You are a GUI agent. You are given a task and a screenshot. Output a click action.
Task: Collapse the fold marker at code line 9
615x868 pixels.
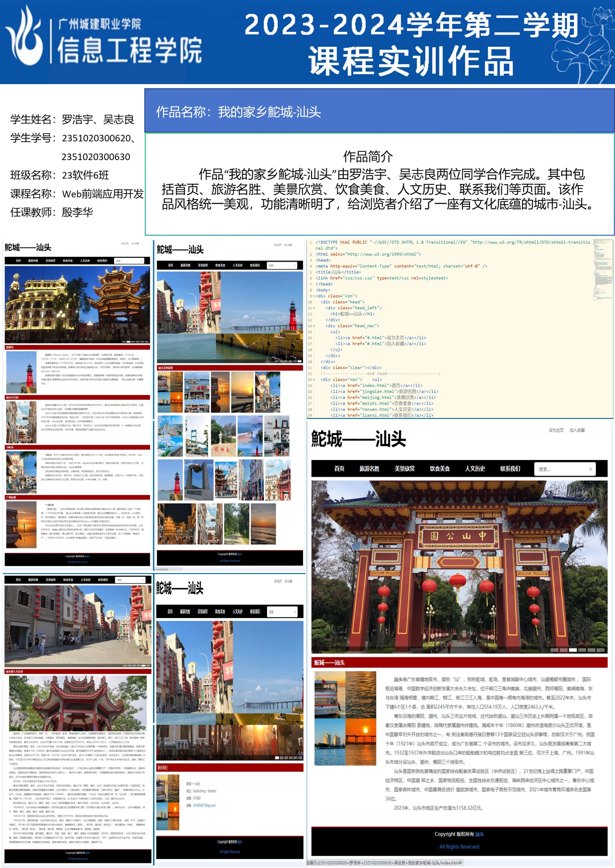point(314,296)
